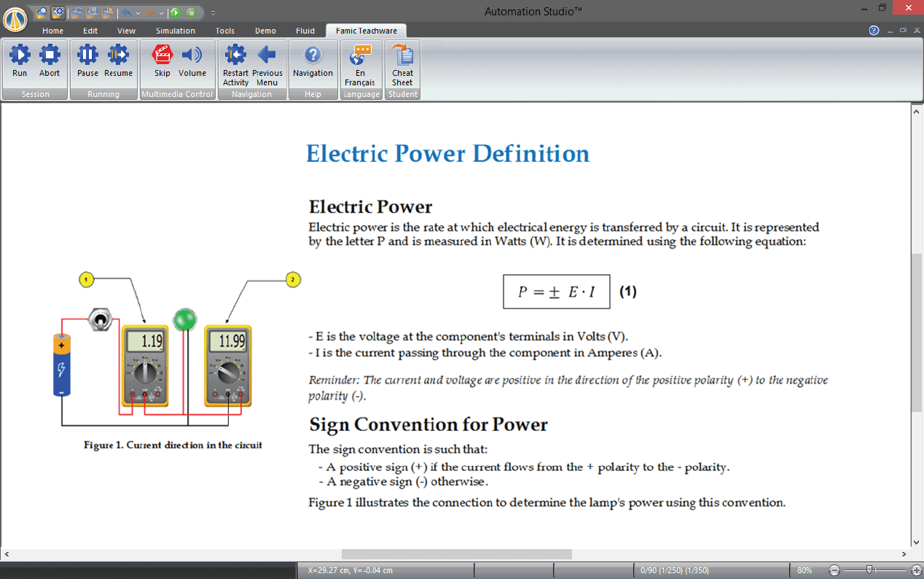Click the multimeter reading 11.99
Image resolution: width=924 pixels, height=579 pixels.
(227, 365)
